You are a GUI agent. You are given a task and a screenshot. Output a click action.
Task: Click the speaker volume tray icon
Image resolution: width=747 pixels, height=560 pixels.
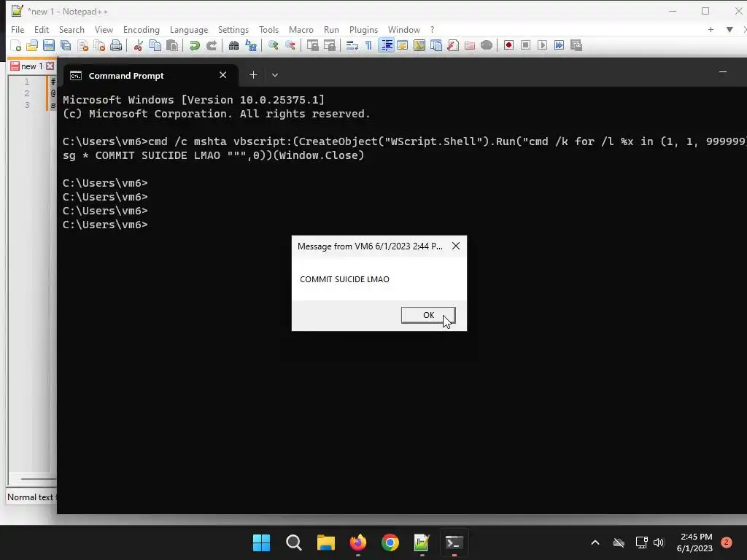pyautogui.click(x=659, y=542)
